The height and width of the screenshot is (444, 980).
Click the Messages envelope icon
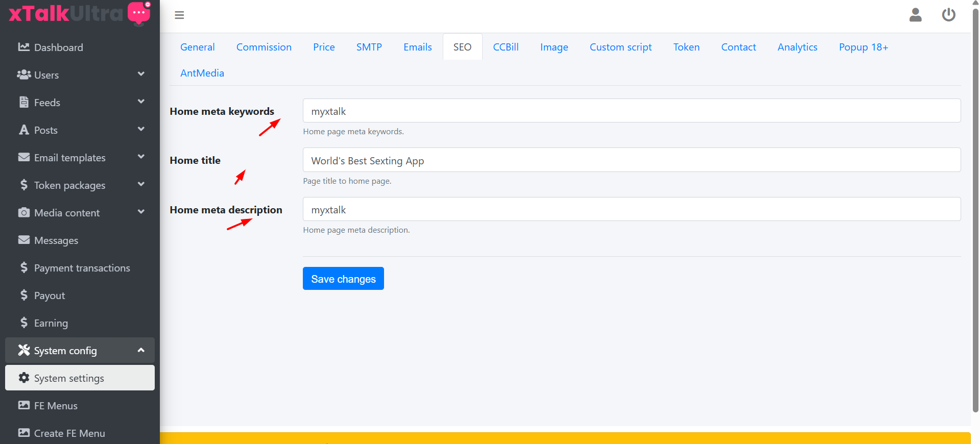[23, 240]
